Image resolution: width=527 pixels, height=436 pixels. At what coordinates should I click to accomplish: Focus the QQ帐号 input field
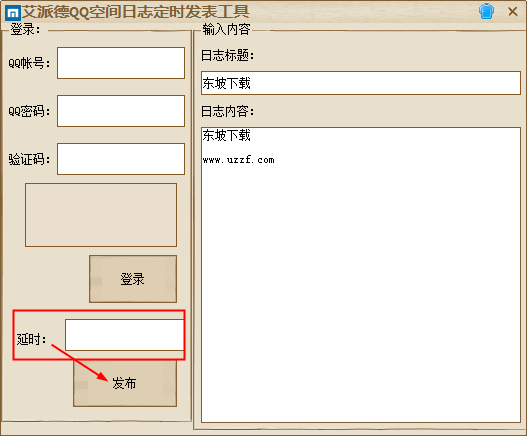click(121, 63)
